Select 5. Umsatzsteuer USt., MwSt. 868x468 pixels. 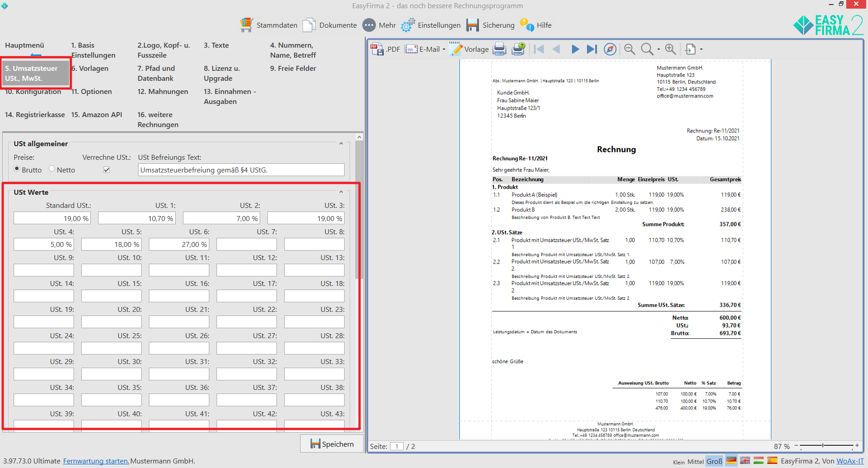35,73
